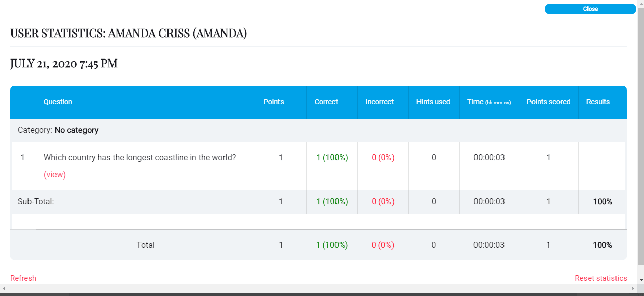644x296 pixels.
Task: Click the Correct column header
Action: point(326,102)
